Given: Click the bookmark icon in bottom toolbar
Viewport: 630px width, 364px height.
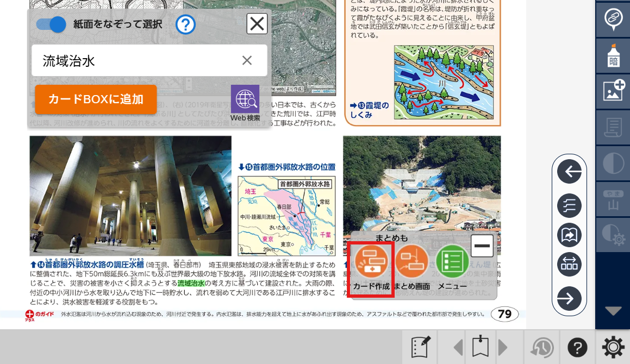Looking at the screenshot, I should coord(481,347).
